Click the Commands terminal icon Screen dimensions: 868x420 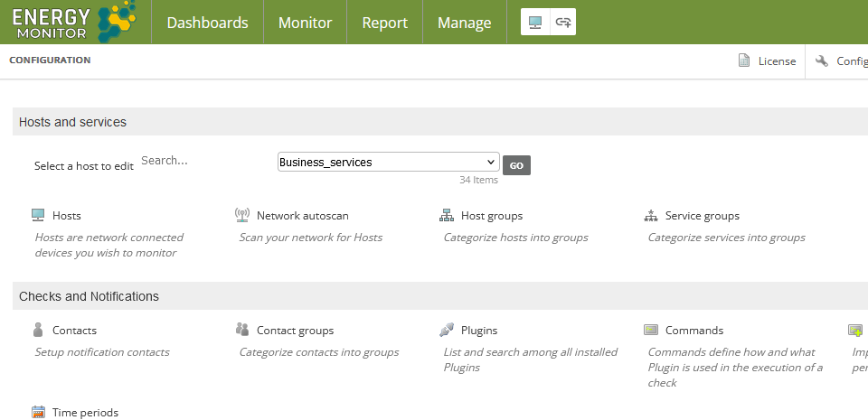point(650,331)
